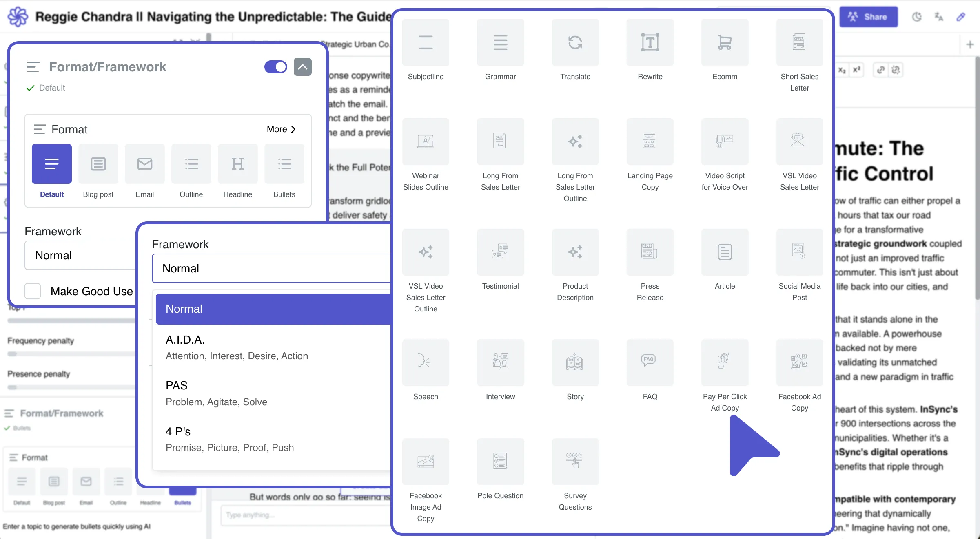Pick the Ecomm shopping cart icon
The height and width of the screenshot is (539, 980).
click(x=725, y=42)
